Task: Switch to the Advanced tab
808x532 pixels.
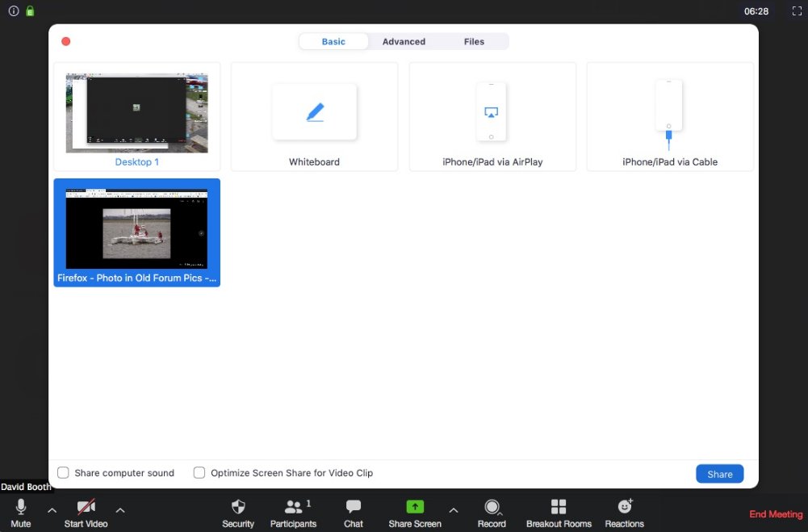Action: pyautogui.click(x=404, y=42)
